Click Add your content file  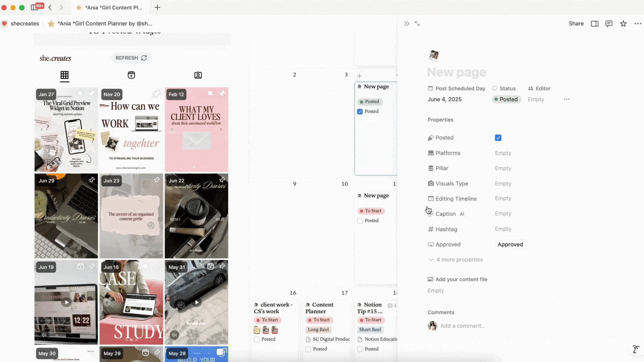click(x=461, y=279)
